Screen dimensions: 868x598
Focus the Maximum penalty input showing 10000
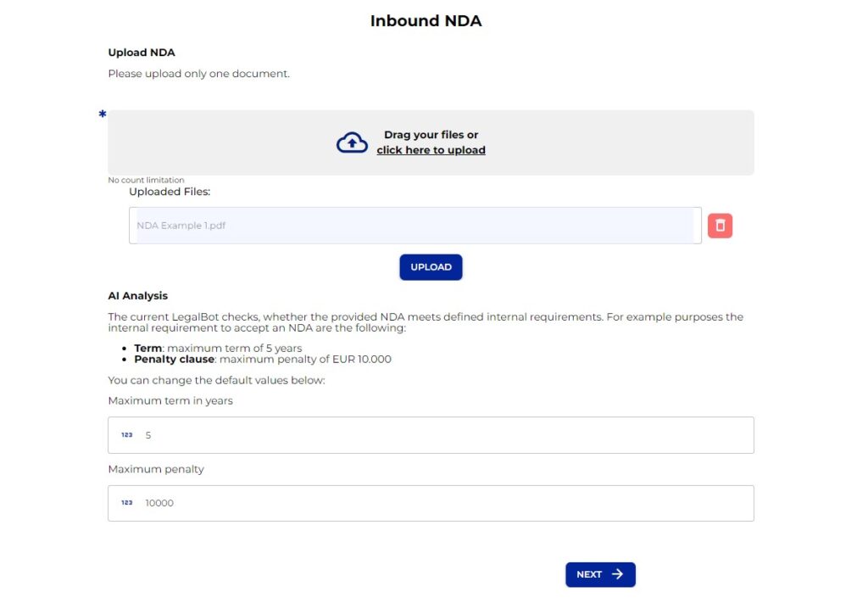coord(441,503)
